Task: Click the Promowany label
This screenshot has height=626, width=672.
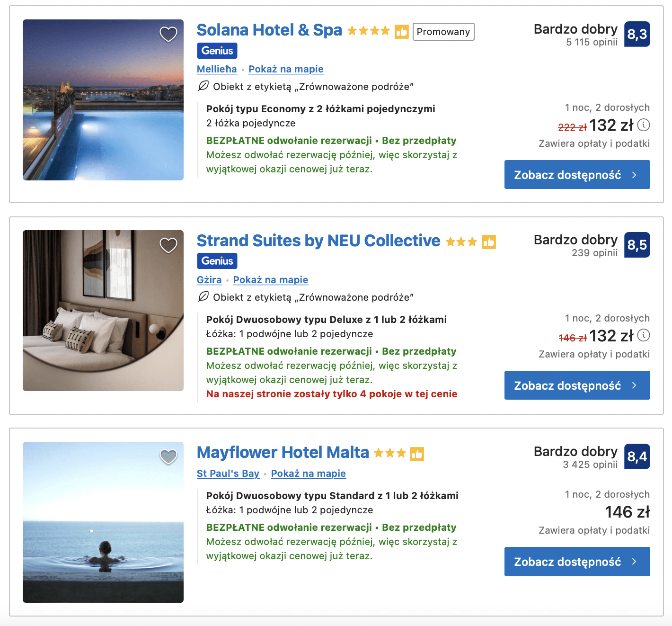Action: (443, 32)
